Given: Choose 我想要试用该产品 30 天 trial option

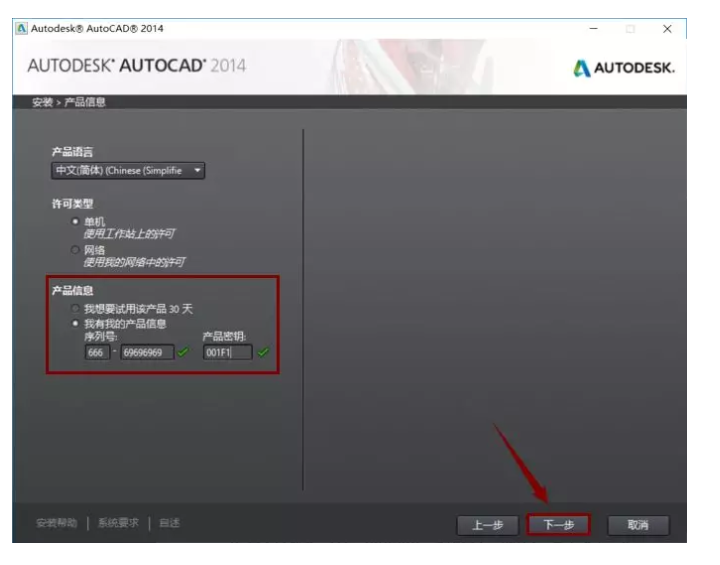Looking at the screenshot, I should click(x=75, y=308).
